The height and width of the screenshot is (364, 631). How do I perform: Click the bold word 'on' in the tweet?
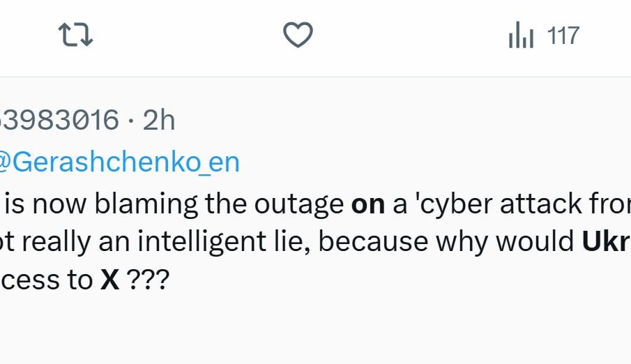tap(368, 204)
